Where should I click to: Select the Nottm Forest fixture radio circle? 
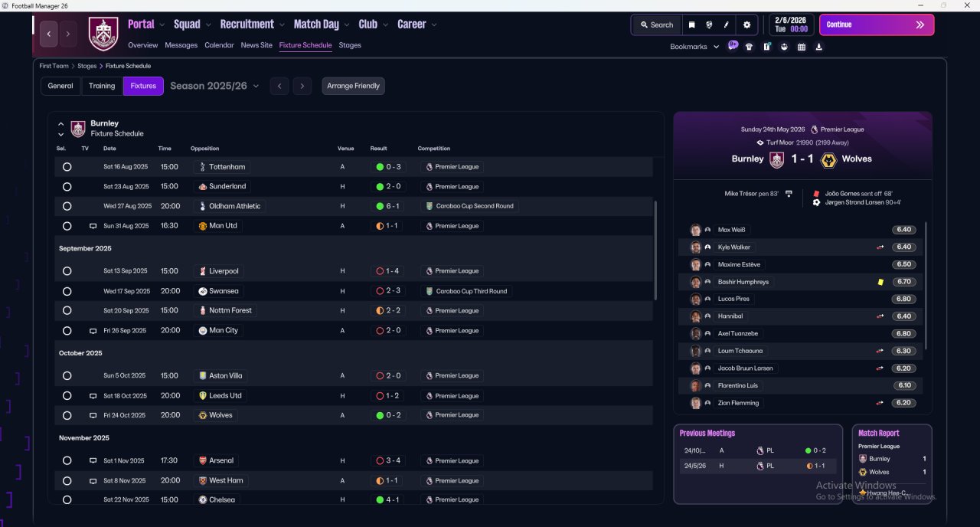pos(67,310)
